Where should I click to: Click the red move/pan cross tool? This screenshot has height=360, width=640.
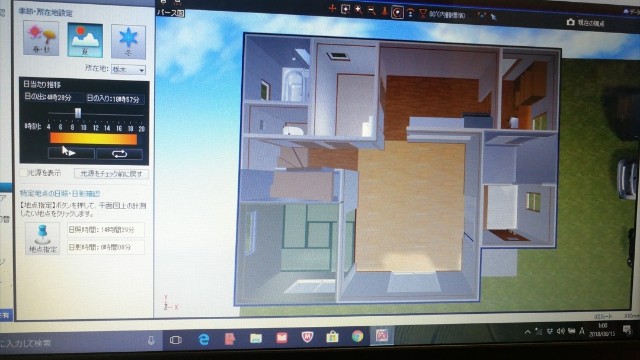[332, 8]
